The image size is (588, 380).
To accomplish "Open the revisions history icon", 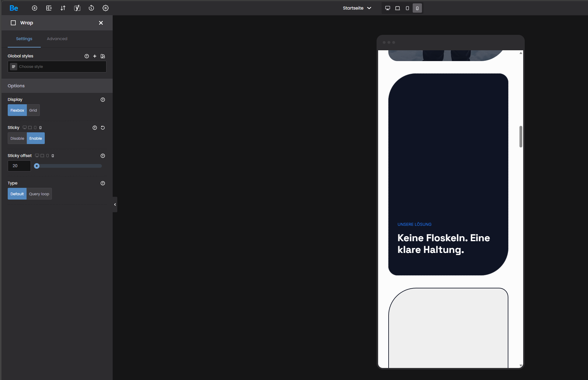I will pyautogui.click(x=91, y=8).
